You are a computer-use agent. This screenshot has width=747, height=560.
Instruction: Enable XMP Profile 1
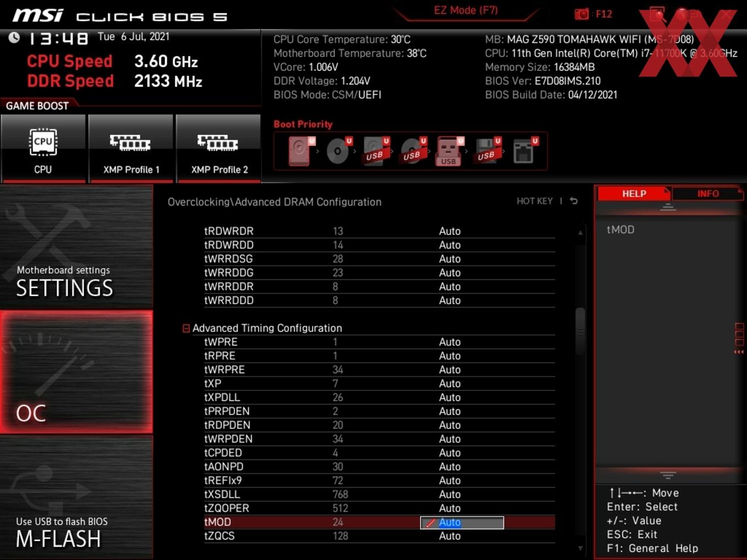pyautogui.click(x=131, y=148)
